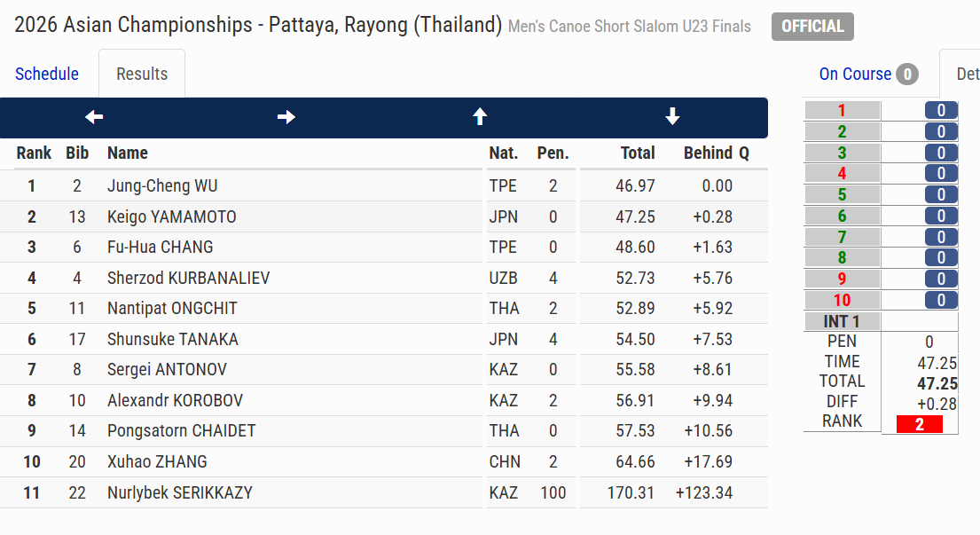The height and width of the screenshot is (535, 980).
Task: Select the On Course tab
Action: [855, 74]
